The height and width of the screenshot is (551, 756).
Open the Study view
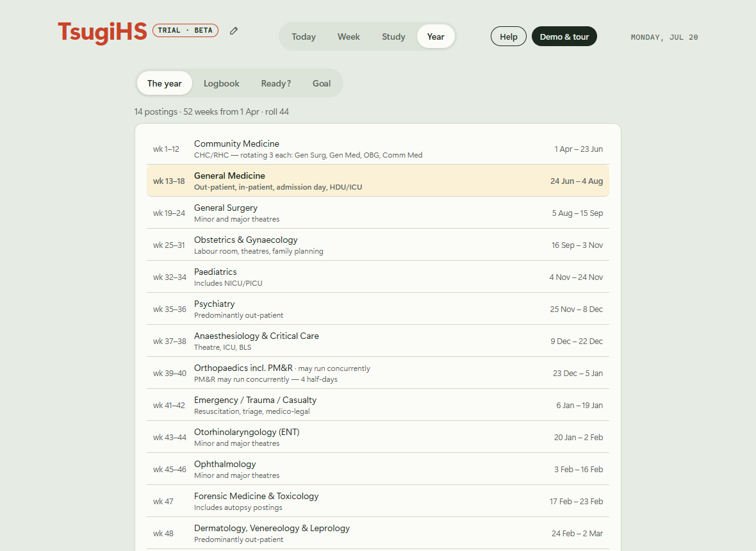393,37
